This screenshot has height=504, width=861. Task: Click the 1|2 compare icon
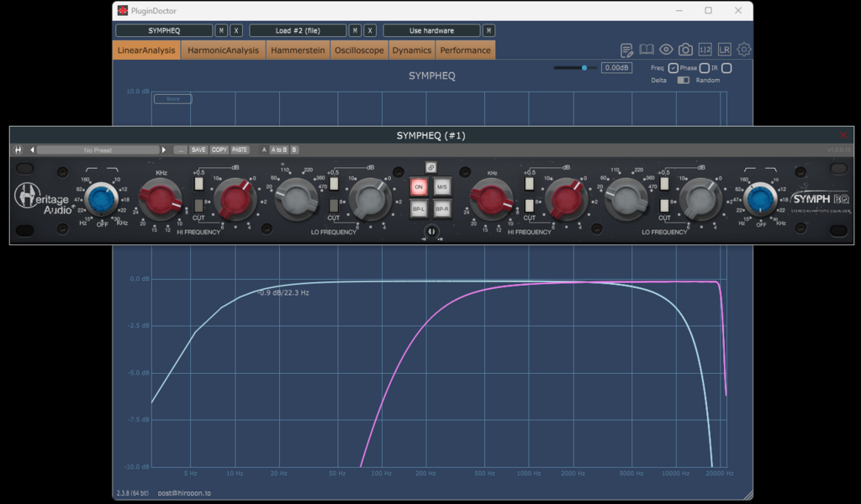[705, 50]
